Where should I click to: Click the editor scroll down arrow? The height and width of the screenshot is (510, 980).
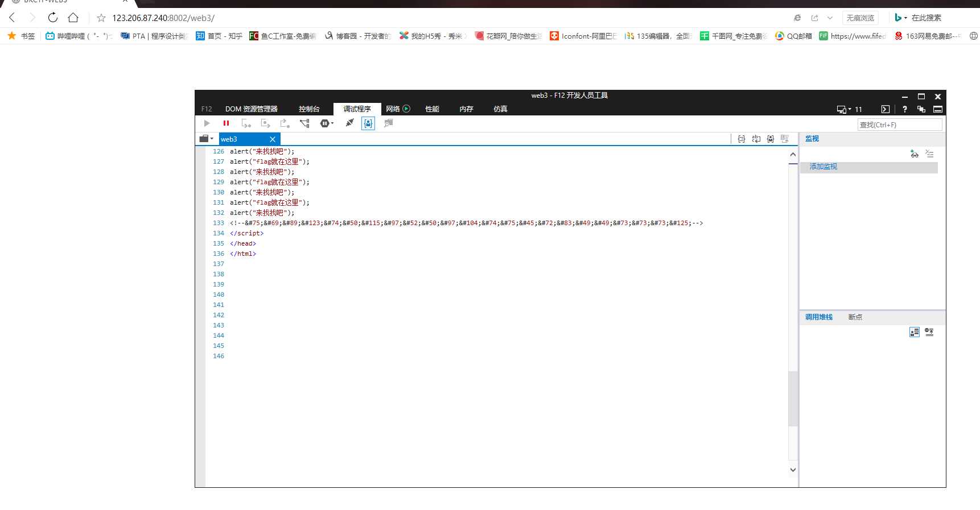[793, 470]
